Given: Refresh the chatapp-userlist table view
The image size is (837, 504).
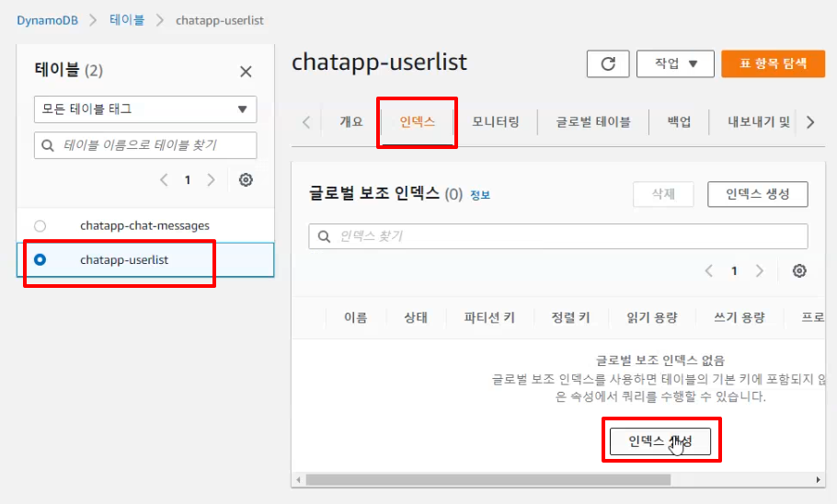Looking at the screenshot, I should [608, 64].
